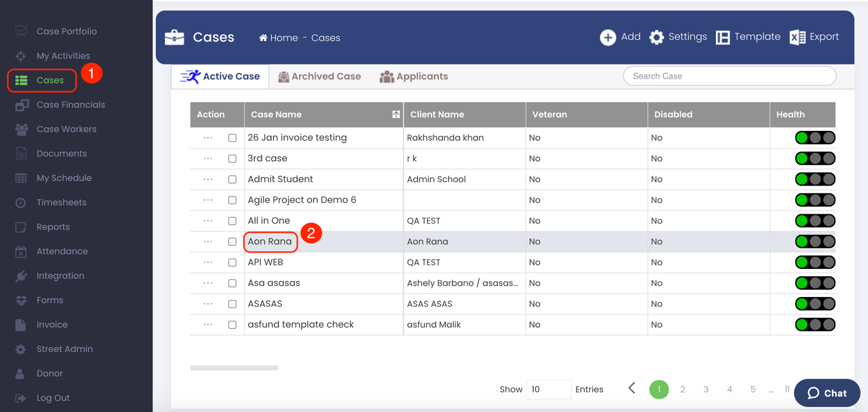
Task: Go to page 2 of cases
Action: (683, 389)
